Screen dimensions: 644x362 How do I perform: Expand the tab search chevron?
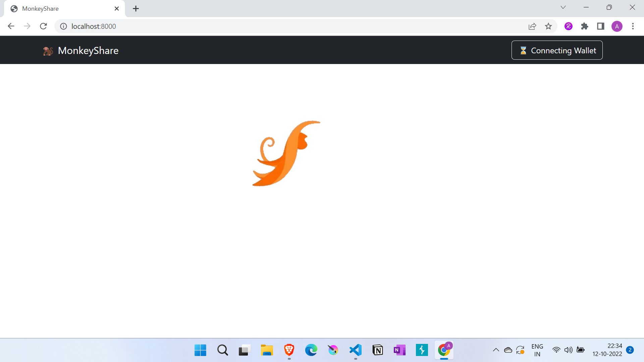point(563,7)
